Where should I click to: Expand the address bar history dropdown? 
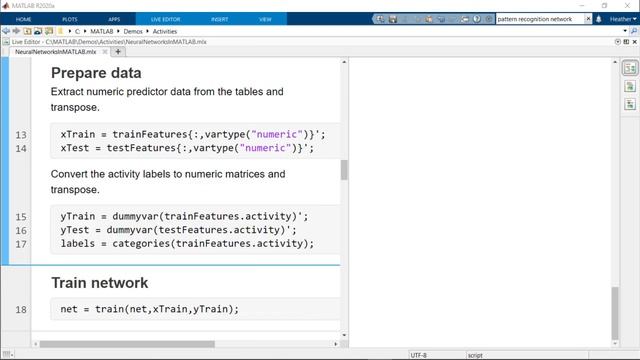[625, 31]
